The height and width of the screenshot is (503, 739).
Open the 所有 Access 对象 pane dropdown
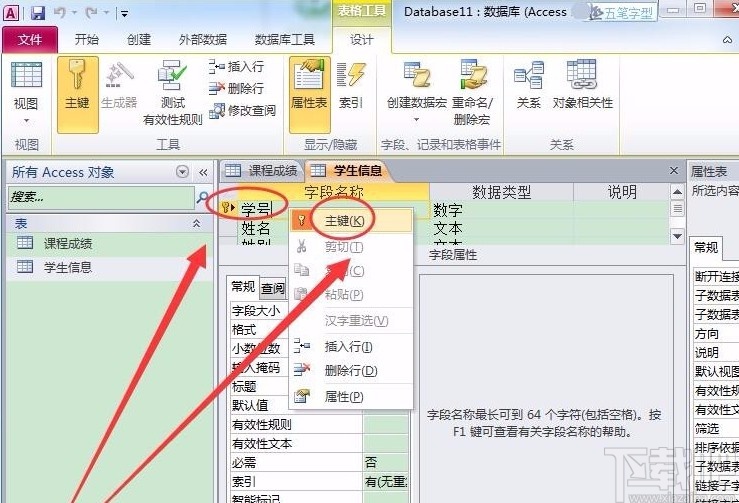point(182,172)
